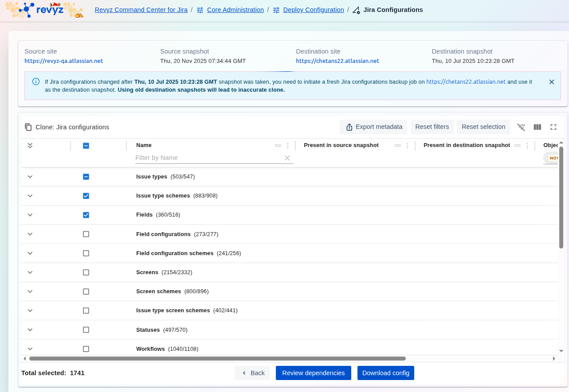Uncheck the Issue type schemes checkbox
The height and width of the screenshot is (392, 569).
pyautogui.click(x=86, y=196)
